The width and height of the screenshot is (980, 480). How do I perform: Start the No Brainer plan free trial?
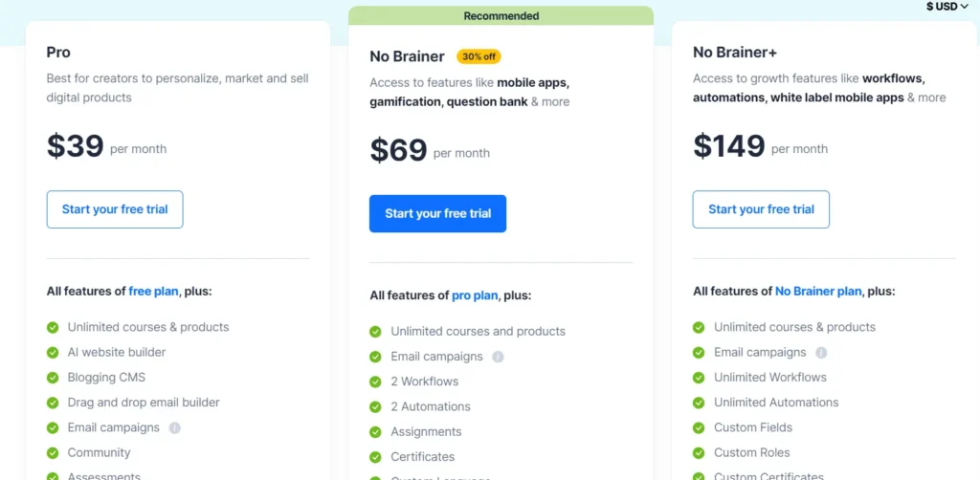point(437,213)
